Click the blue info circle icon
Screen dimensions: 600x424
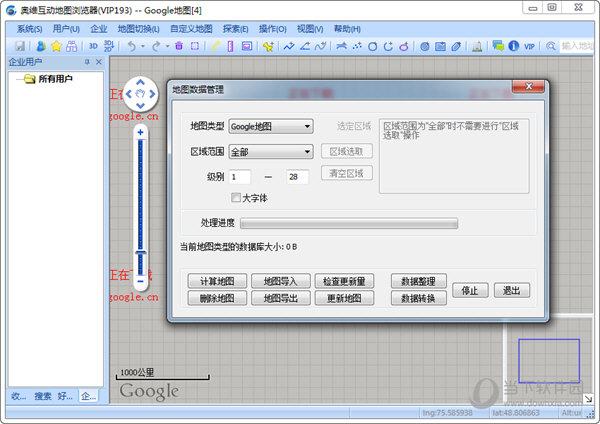tap(514, 46)
